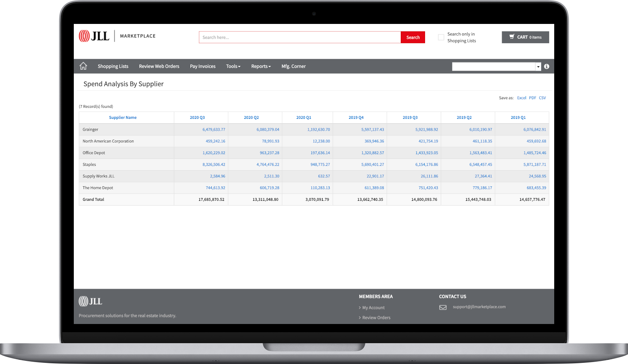Click the envelope email icon in footer

[x=443, y=308]
